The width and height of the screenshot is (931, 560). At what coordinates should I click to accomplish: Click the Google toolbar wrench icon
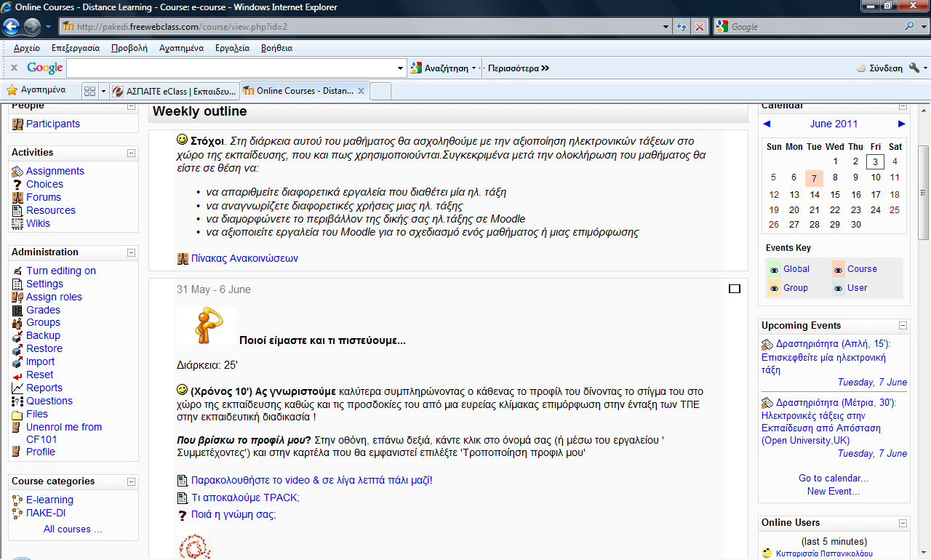(914, 68)
